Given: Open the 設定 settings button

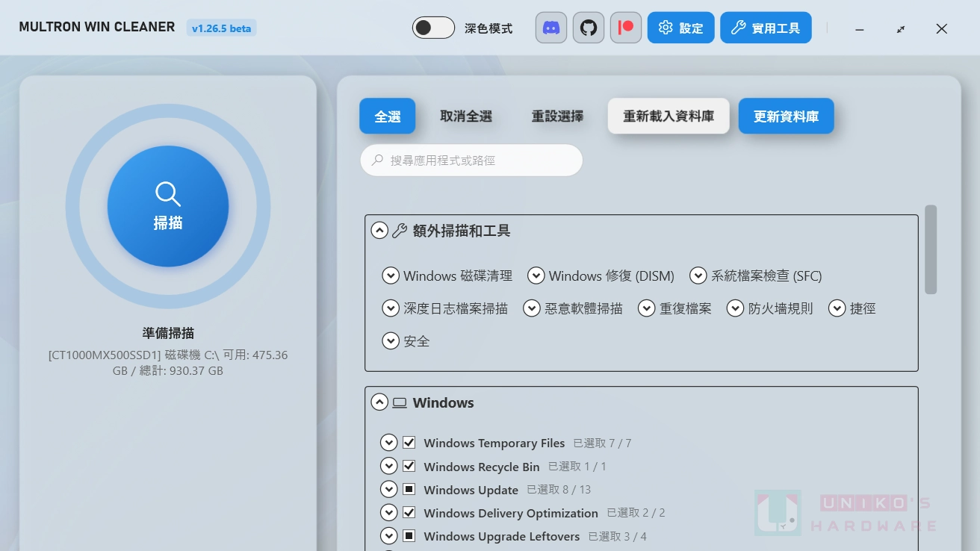Looking at the screenshot, I should (680, 28).
